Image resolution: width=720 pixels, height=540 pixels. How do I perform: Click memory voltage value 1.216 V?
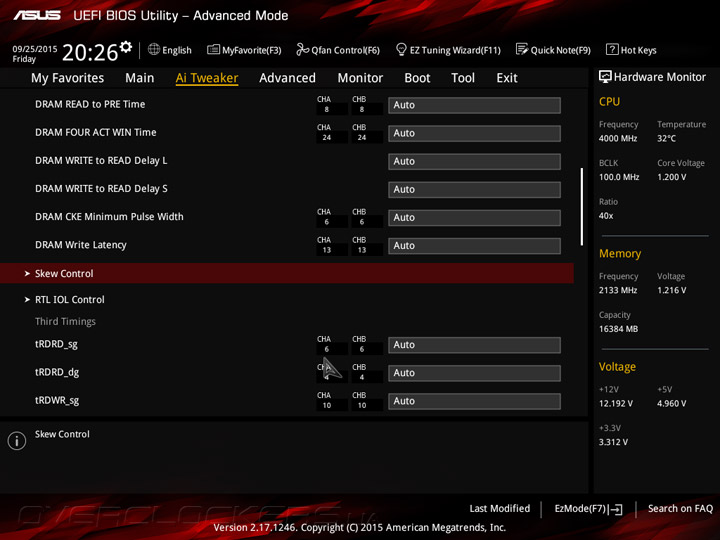(x=671, y=290)
